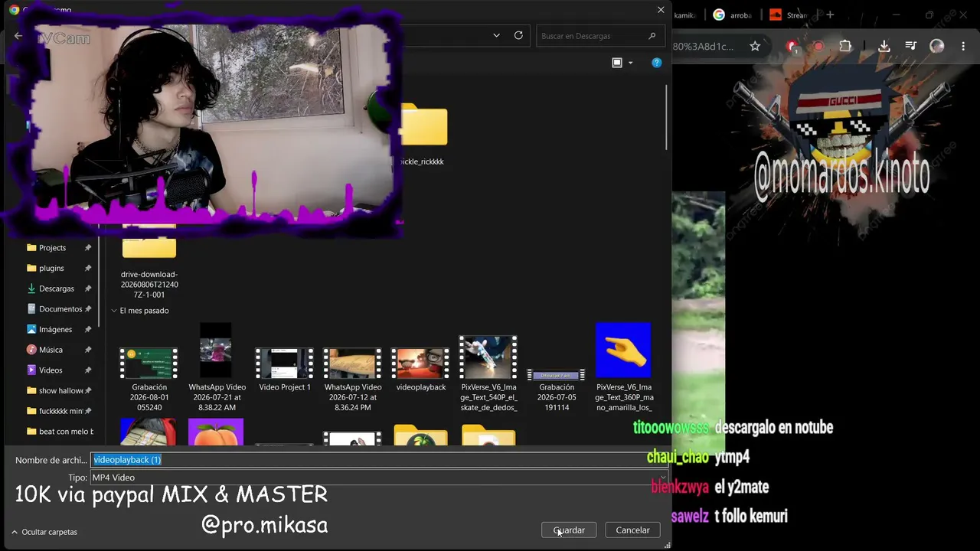
Task: Click the red record extension icon in Chrome
Action: click(x=818, y=46)
